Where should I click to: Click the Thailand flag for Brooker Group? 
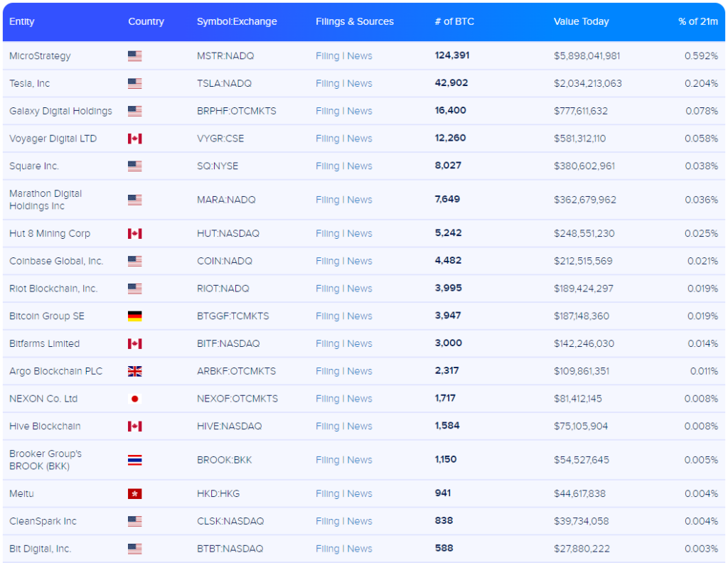134,460
